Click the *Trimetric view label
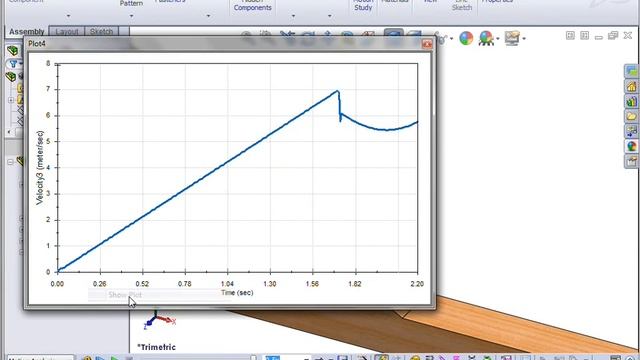 tap(156, 347)
